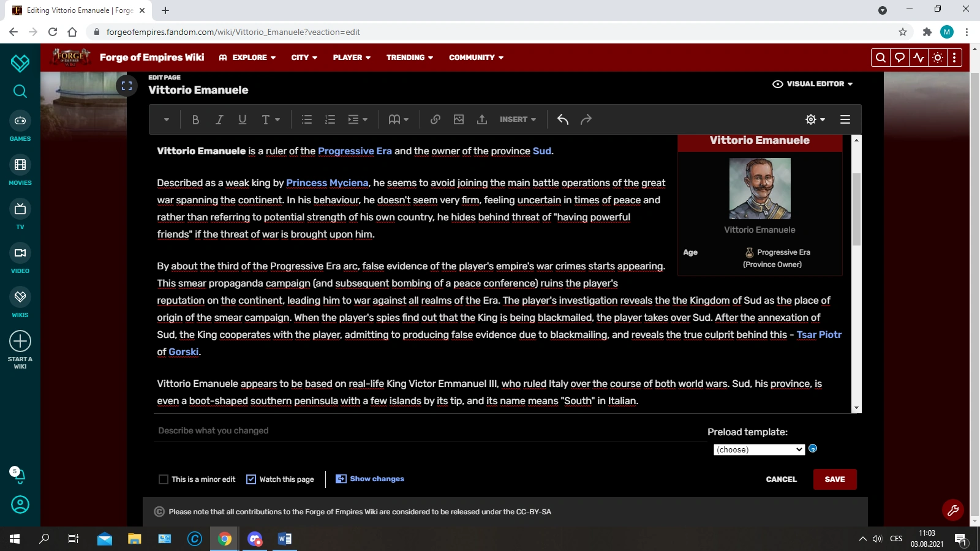
Task: Insert a numbered list
Action: pyautogui.click(x=330, y=119)
